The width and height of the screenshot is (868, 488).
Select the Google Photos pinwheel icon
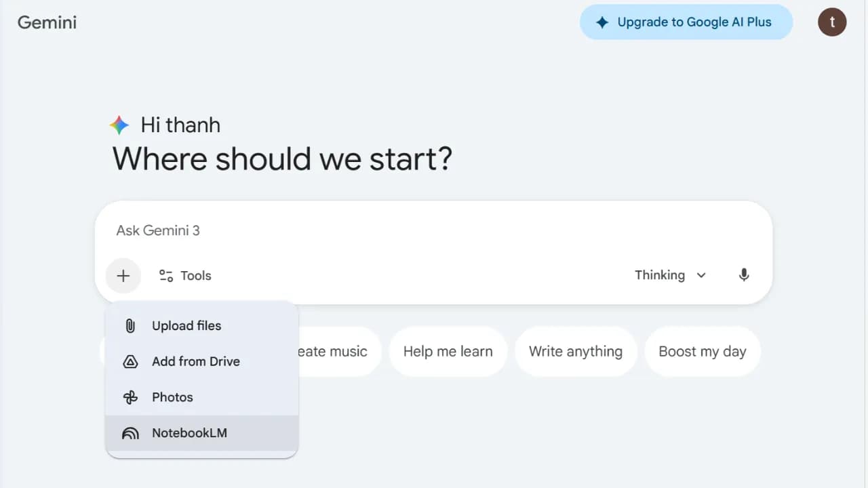130,397
